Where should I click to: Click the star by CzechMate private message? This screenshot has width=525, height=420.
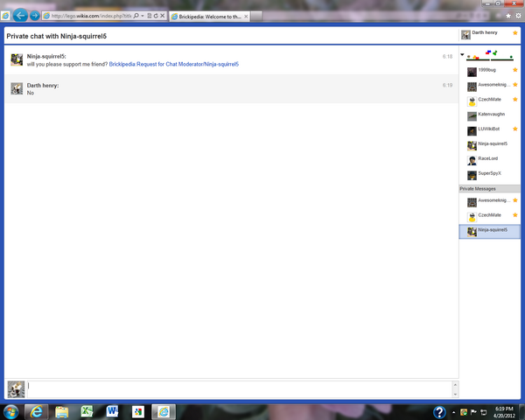515,214
